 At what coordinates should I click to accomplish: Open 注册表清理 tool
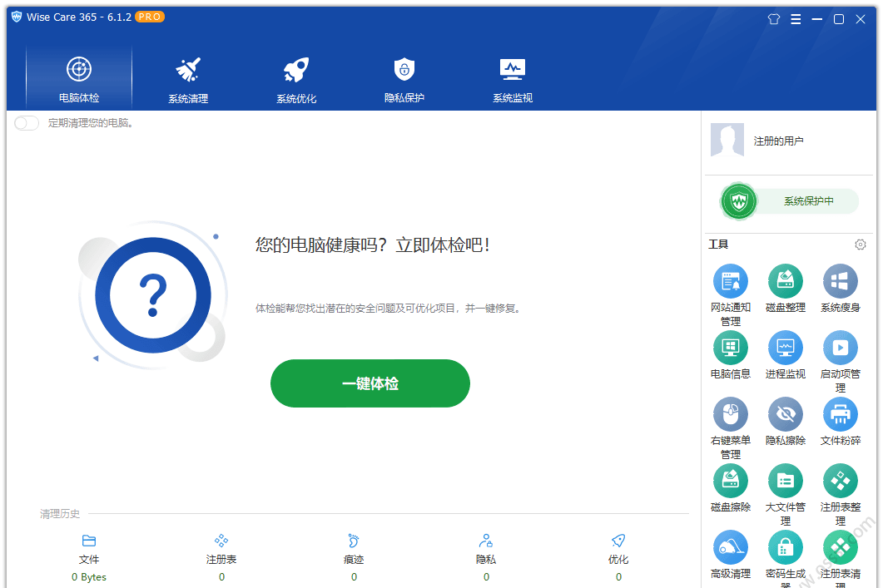click(x=841, y=558)
